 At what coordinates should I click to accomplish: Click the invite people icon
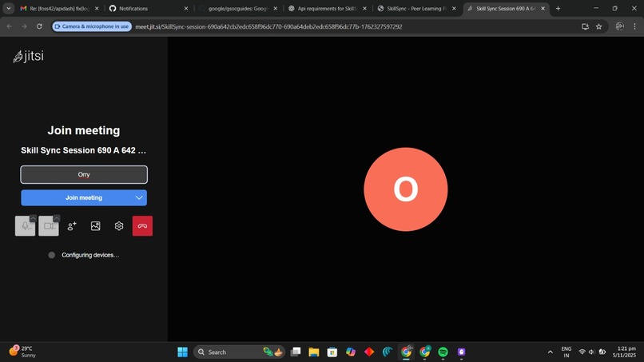coord(72,226)
